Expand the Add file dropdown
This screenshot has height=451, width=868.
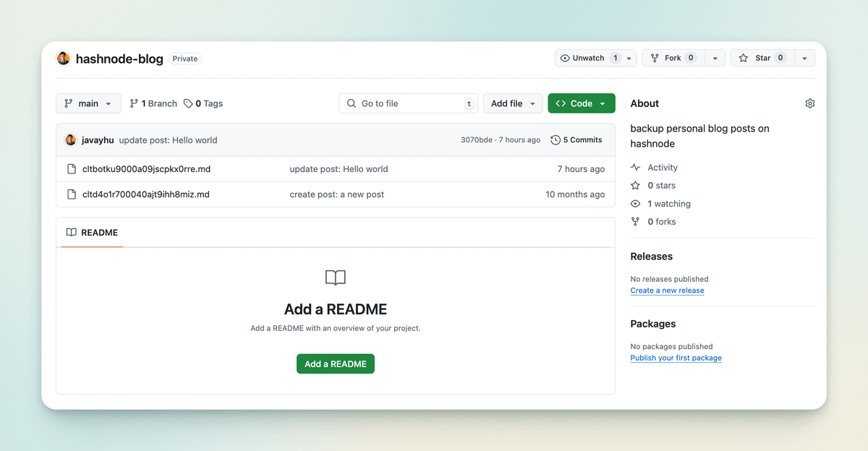pyautogui.click(x=512, y=103)
